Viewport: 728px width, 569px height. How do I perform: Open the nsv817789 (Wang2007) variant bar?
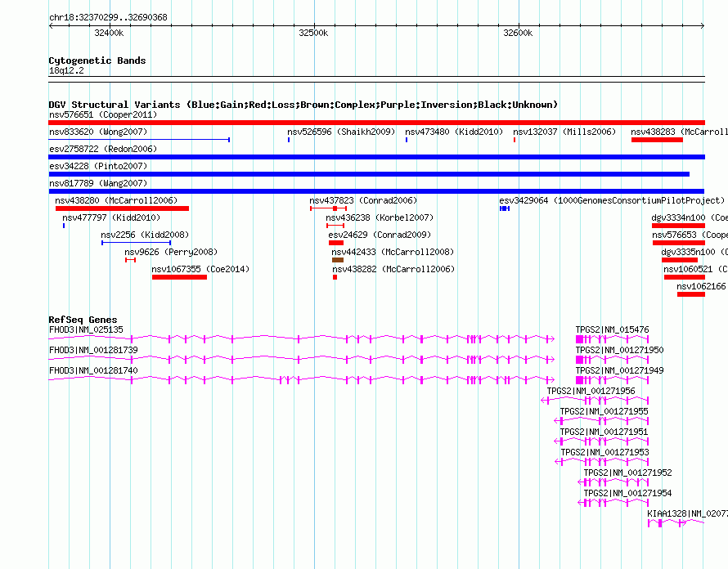coord(376,191)
